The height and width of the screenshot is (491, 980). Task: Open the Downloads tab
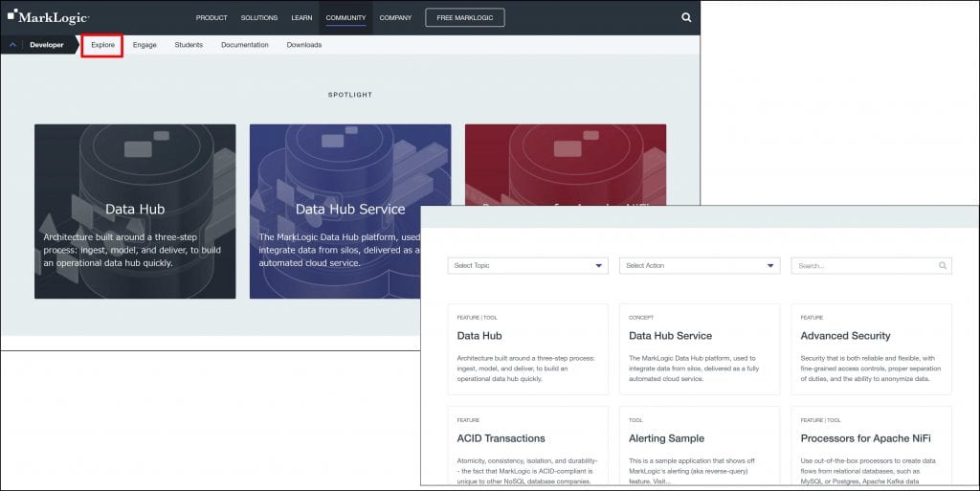coord(303,45)
